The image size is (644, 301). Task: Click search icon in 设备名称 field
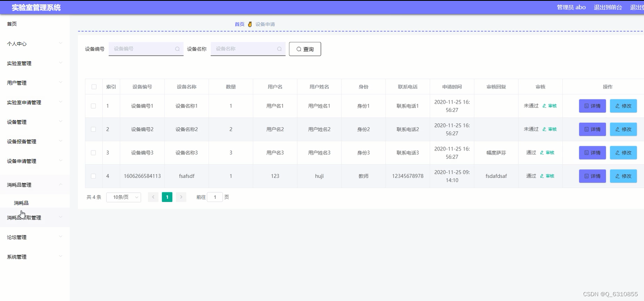279,49
